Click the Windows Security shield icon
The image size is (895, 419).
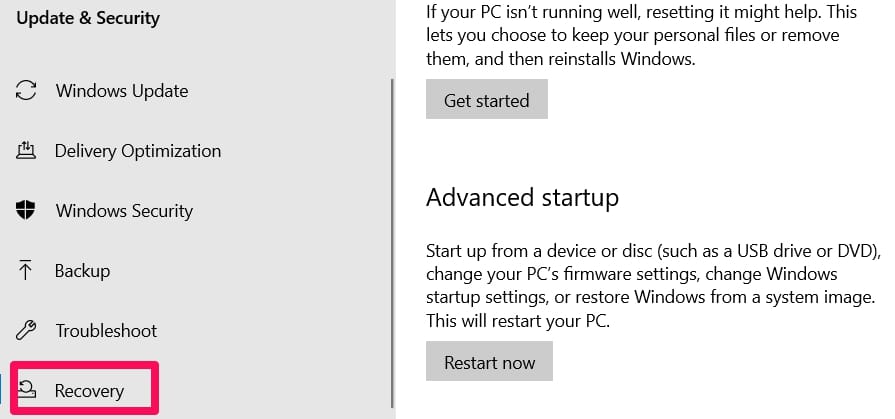(x=26, y=211)
